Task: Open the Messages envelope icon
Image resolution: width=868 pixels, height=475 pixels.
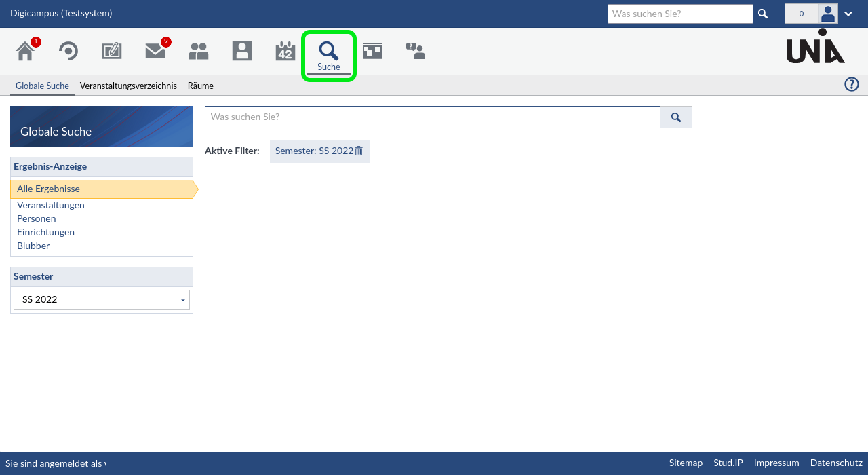Action: pyautogui.click(x=155, y=52)
